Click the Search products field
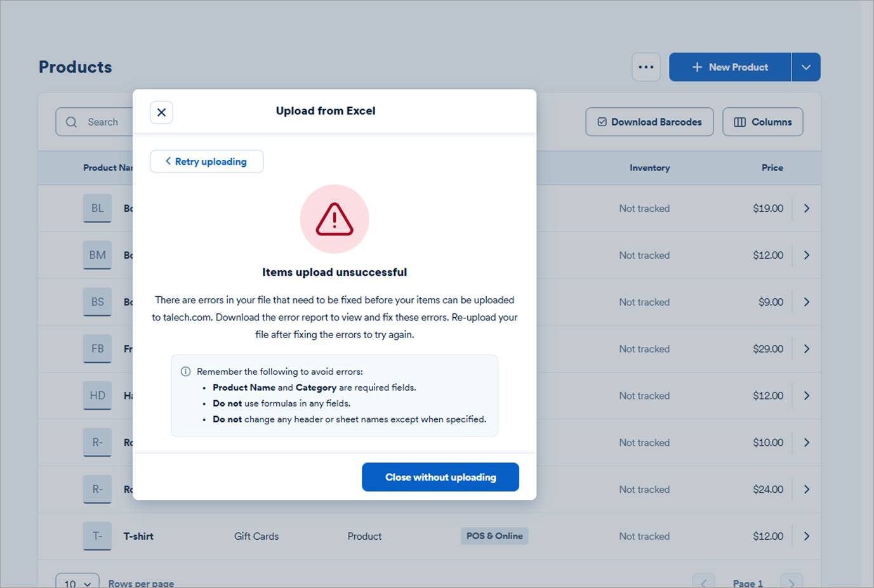 tap(94, 122)
